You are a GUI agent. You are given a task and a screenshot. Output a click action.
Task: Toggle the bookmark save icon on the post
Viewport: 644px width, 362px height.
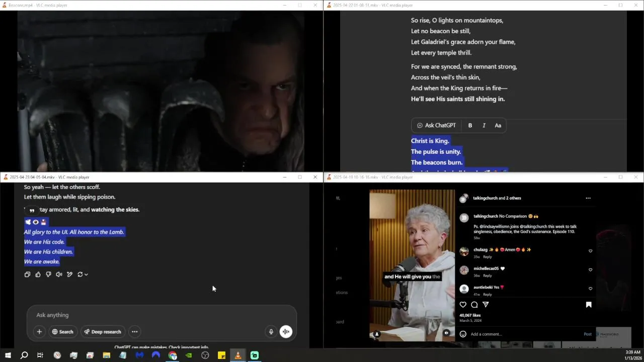(589, 305)
